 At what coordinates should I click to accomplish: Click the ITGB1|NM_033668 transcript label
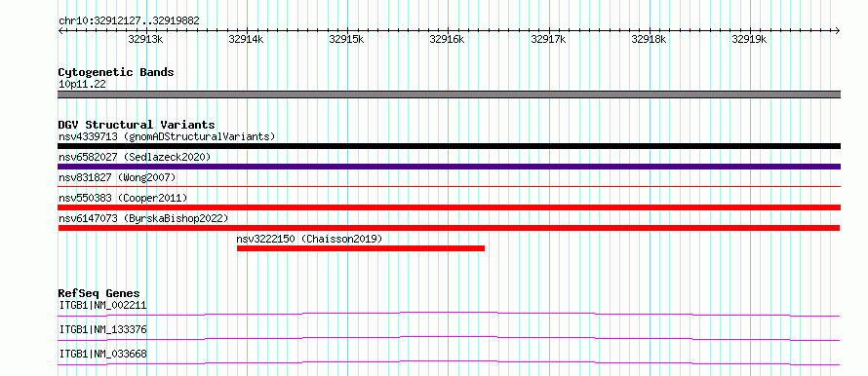point(102,354)
